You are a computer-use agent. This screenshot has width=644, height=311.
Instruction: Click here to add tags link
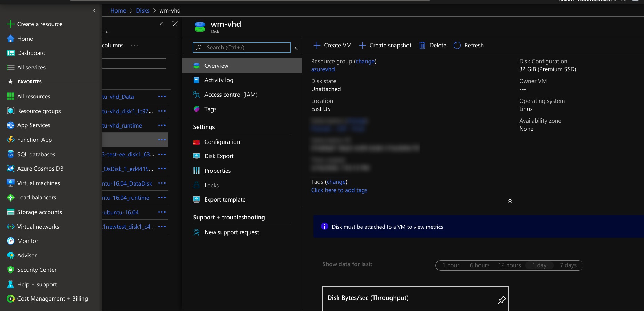[x=339, y=190]
